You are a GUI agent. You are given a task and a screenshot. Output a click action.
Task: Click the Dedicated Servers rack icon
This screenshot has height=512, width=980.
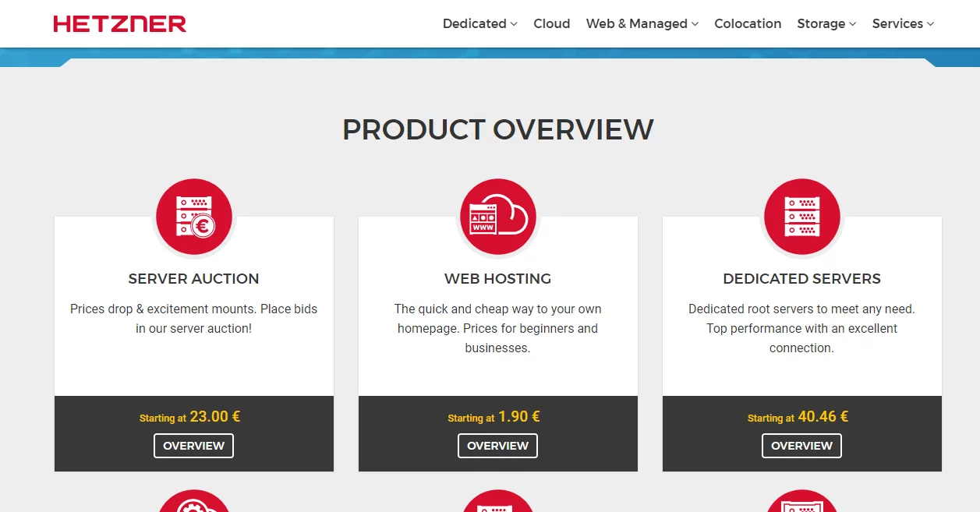801,217
